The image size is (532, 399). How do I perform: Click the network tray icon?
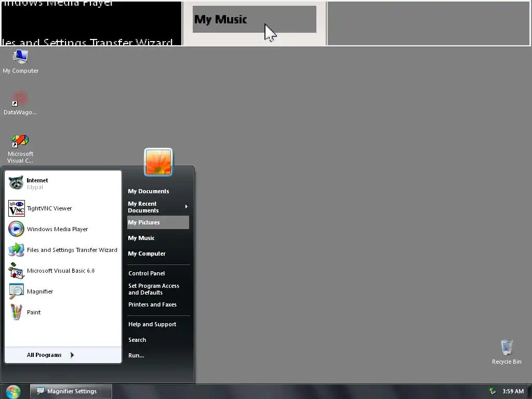pyautogui.click(x=493, y=391)
